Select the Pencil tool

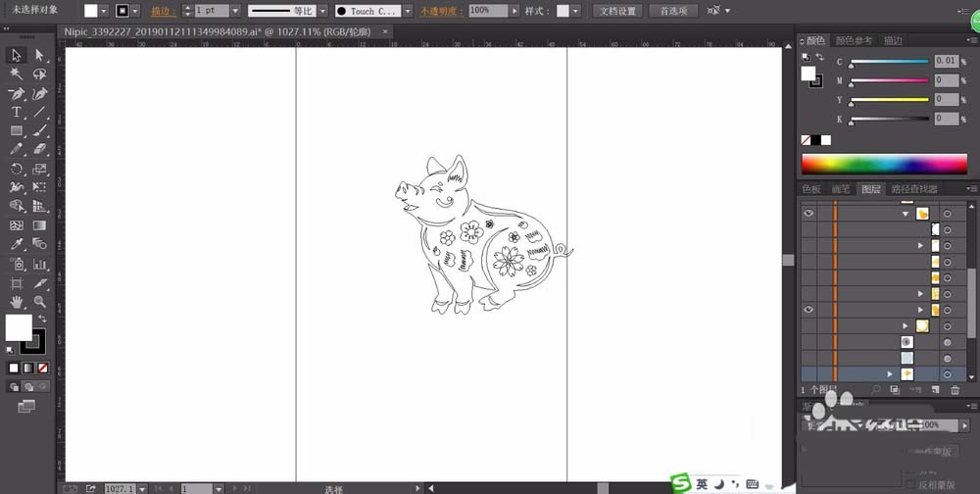(x=17, y=149)
